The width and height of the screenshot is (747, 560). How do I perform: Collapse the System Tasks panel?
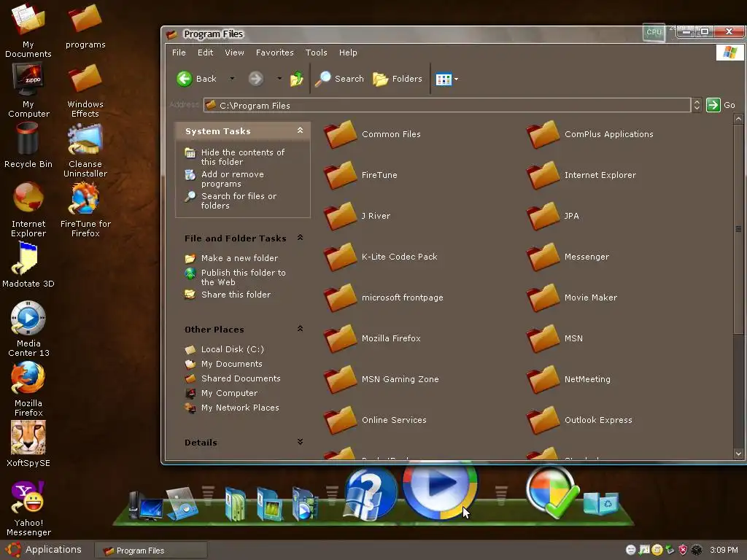point(300,130)
